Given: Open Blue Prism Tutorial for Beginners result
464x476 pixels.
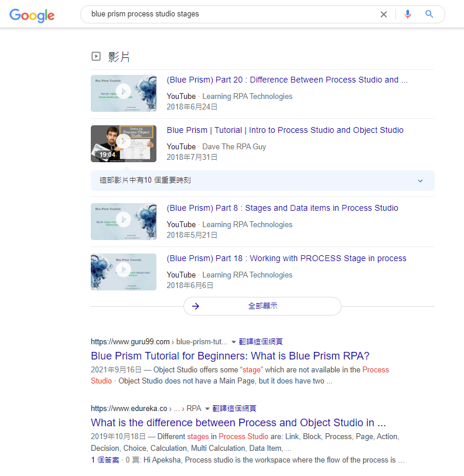Looking at the screenshot, I should 230,356.
